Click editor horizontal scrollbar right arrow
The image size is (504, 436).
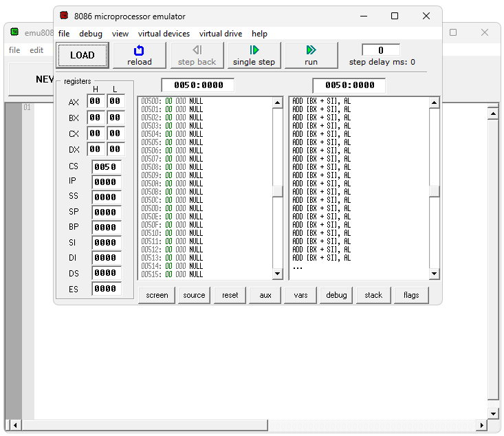pyautogui.click(x=481, y=425)
